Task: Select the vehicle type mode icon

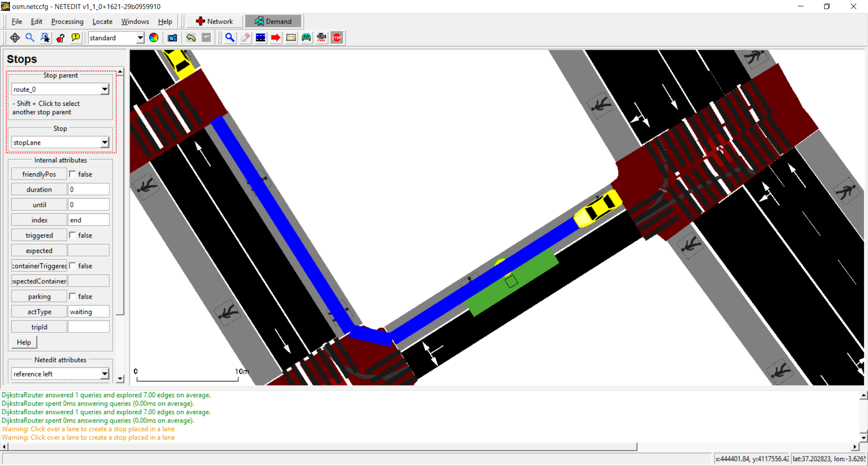Action: click(x=321, y=38)
